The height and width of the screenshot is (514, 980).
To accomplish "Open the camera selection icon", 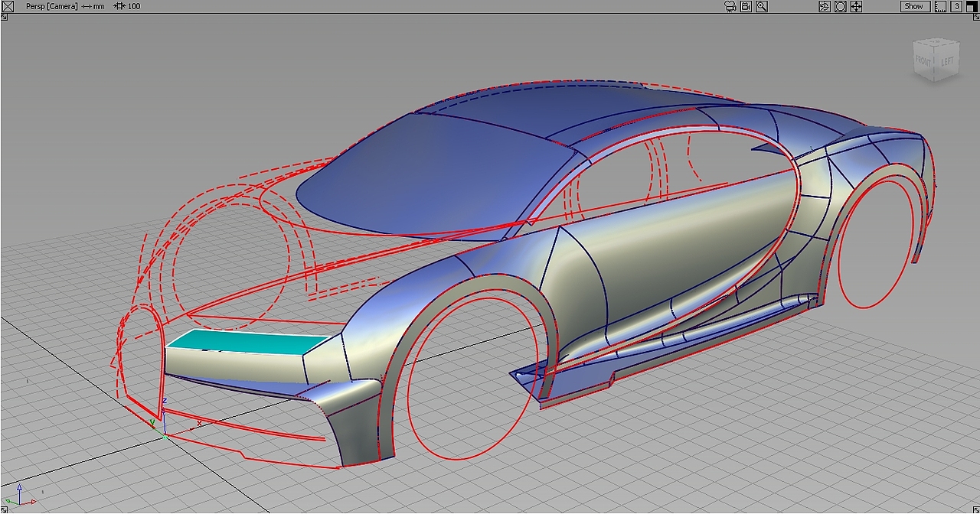I will coord(730,6).
